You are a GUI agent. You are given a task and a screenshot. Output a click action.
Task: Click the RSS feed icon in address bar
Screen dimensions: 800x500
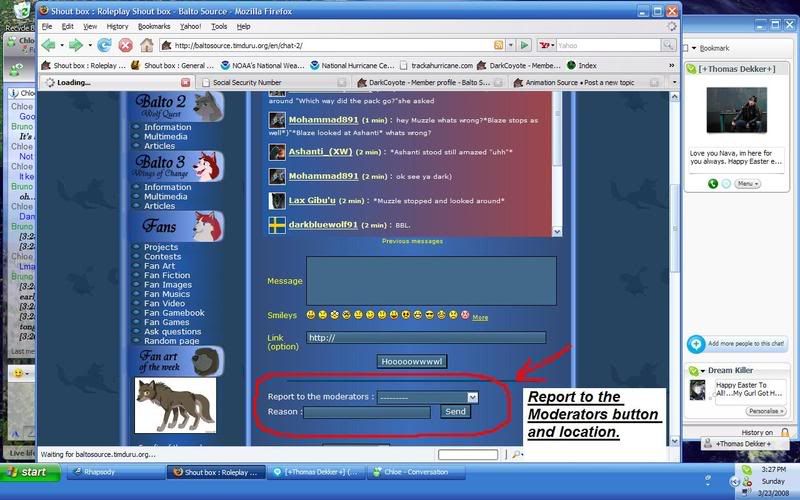click(x=498, y=45)
